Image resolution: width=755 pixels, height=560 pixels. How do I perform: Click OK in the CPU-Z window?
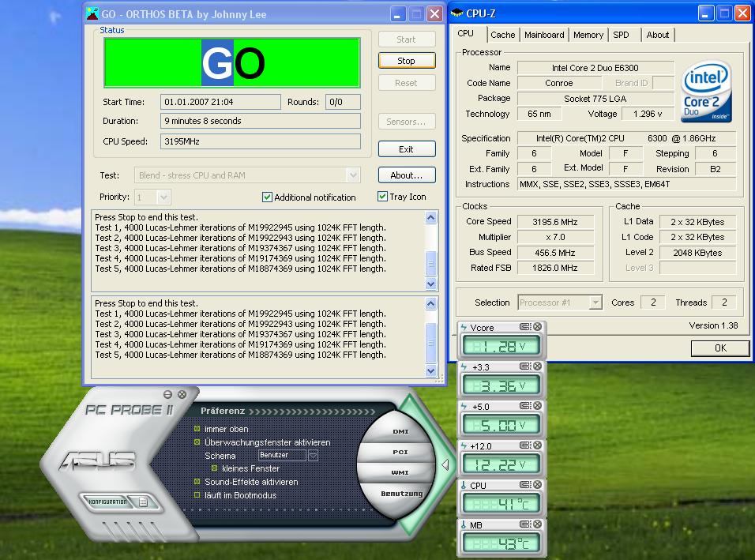pyautogui.click(x=720, y=348)
